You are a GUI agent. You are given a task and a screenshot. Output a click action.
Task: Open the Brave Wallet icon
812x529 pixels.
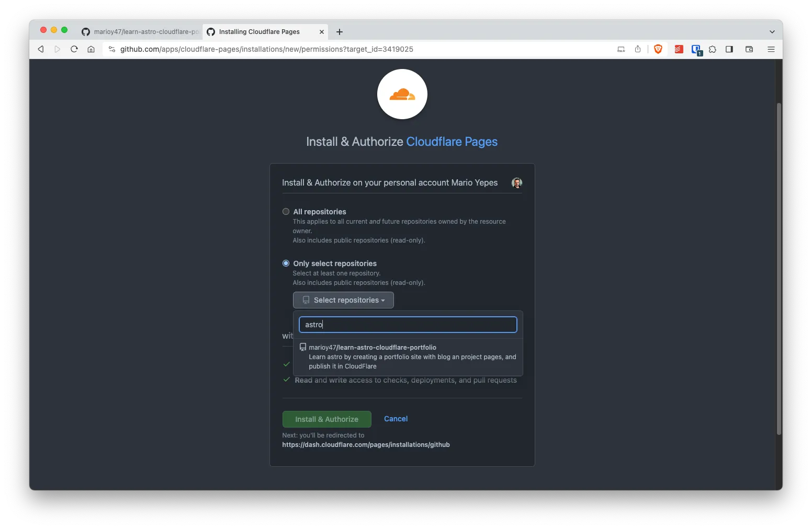click(749, 49)
